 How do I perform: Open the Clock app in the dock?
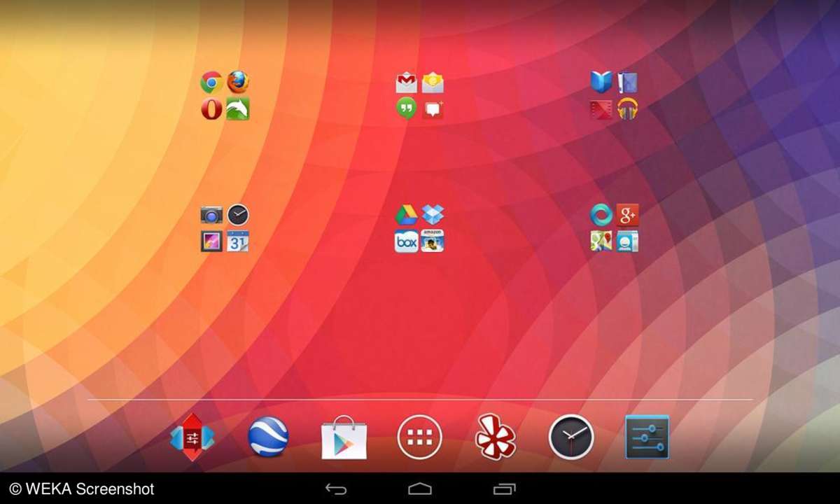point(571,437)
